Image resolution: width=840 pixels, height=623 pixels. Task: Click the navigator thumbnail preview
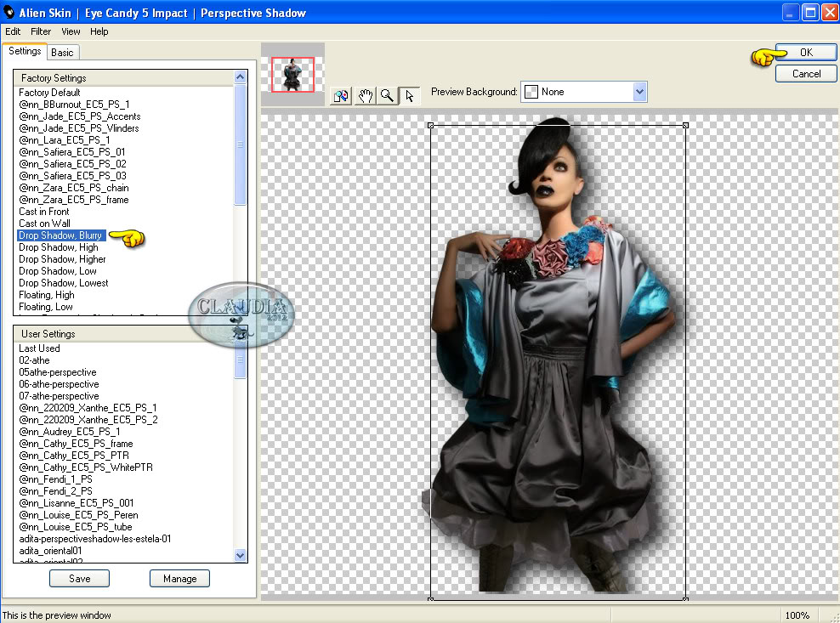(292, 75)
